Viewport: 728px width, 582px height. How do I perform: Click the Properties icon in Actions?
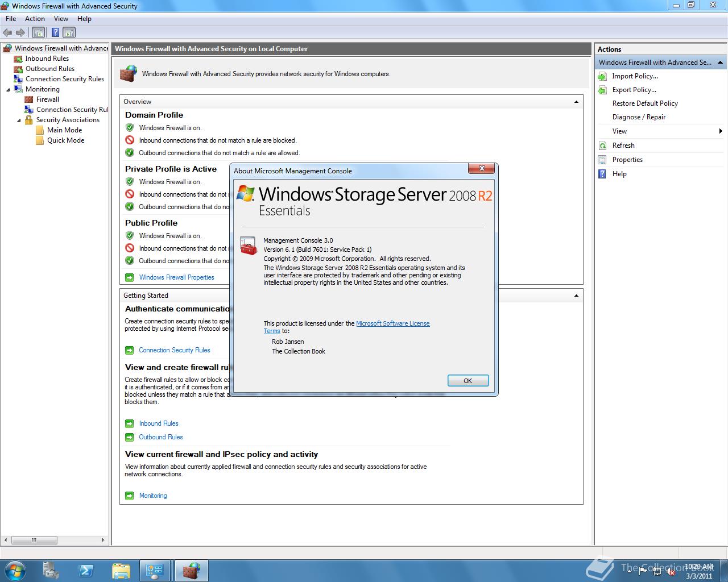[602, 160]
